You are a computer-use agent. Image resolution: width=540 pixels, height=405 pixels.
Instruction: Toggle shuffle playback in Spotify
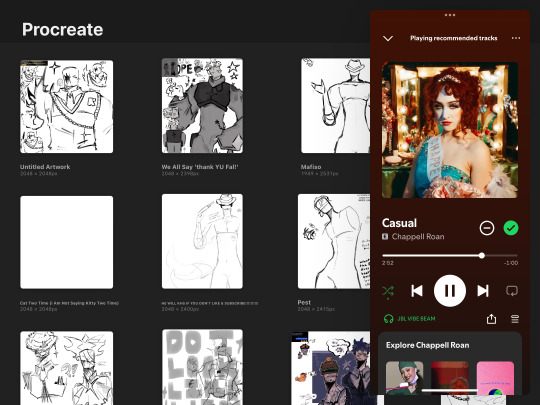click(388, 291)
